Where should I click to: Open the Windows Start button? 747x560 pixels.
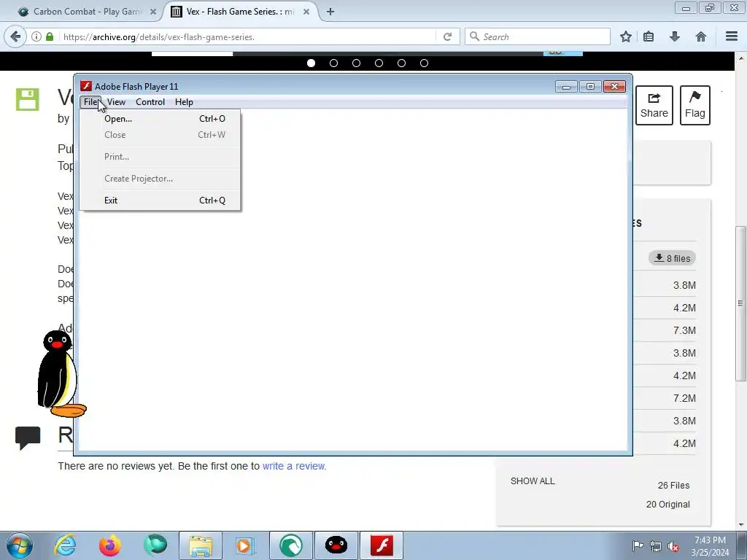[19, 545]
